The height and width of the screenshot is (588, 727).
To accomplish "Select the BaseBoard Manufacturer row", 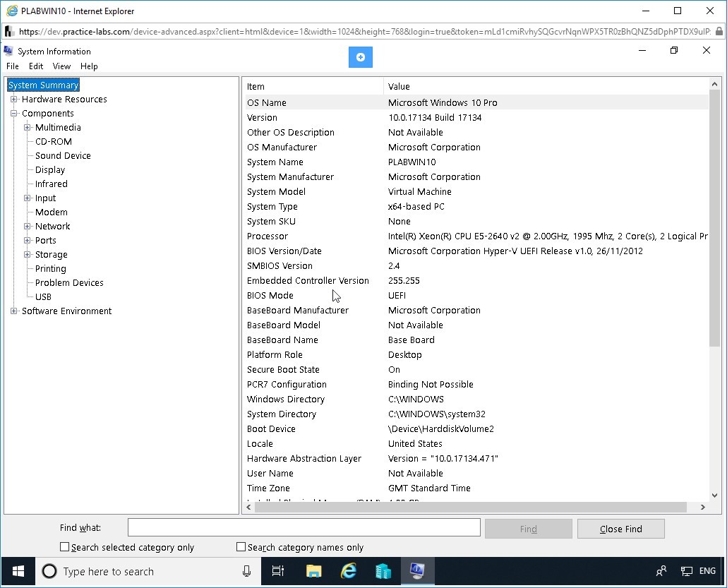I will pos(476,310).
